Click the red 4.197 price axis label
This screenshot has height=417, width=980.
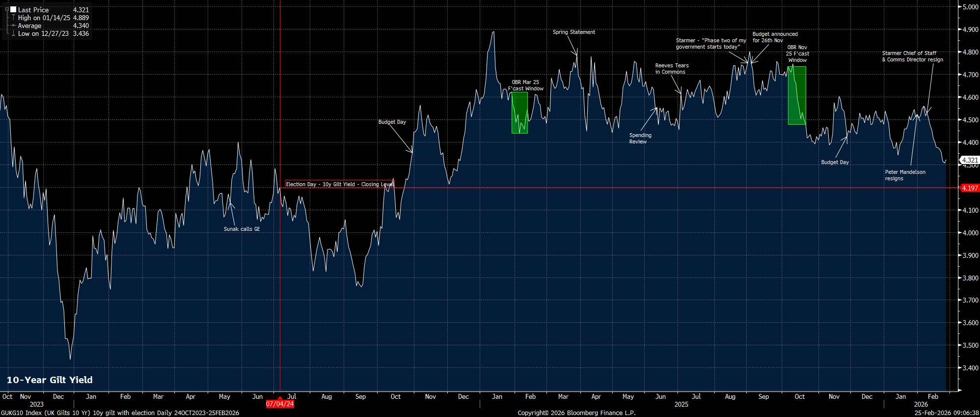pos(969,188)
